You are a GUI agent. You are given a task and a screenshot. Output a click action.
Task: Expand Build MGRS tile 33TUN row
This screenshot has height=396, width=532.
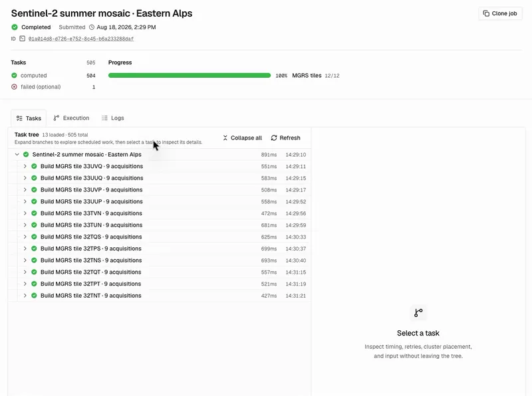(25, 225)
